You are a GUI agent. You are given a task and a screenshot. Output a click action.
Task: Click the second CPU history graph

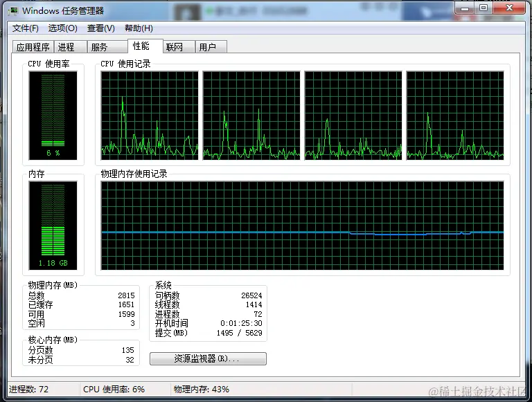pos(251,116)
